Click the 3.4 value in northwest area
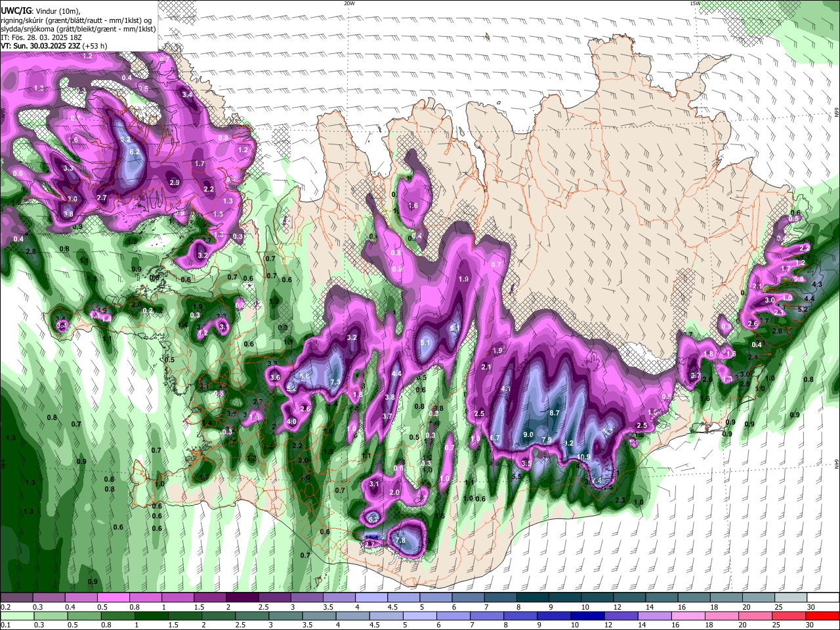This screenshot has height=630, width=840. tap(188, 94)
